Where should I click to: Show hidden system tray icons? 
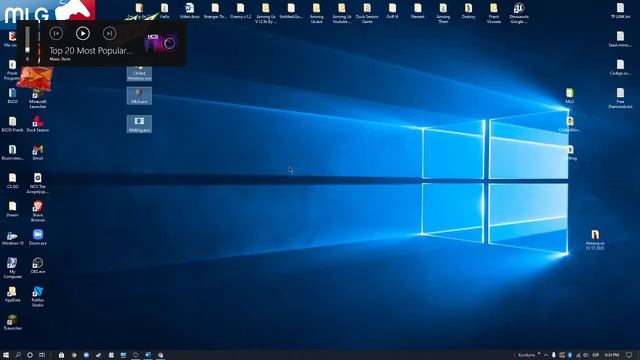tap(546, 355)
